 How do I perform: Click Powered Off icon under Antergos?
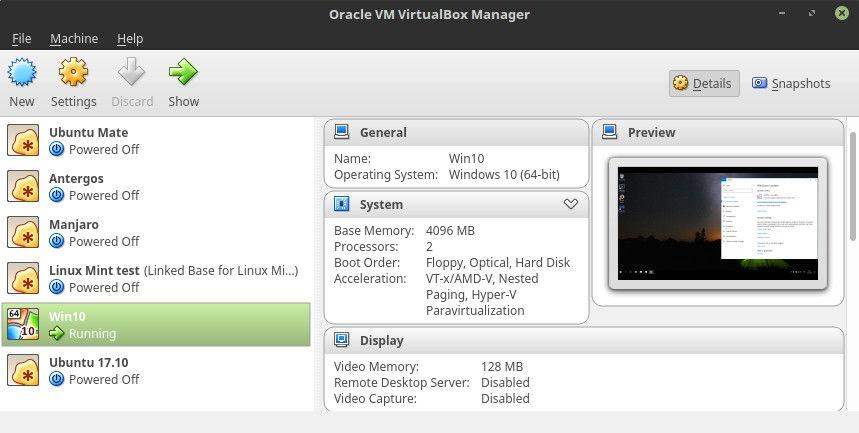(56, 195)
